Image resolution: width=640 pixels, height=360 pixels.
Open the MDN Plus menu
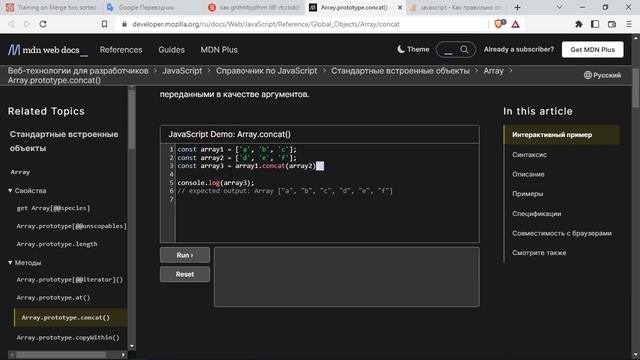click(219, 50)
